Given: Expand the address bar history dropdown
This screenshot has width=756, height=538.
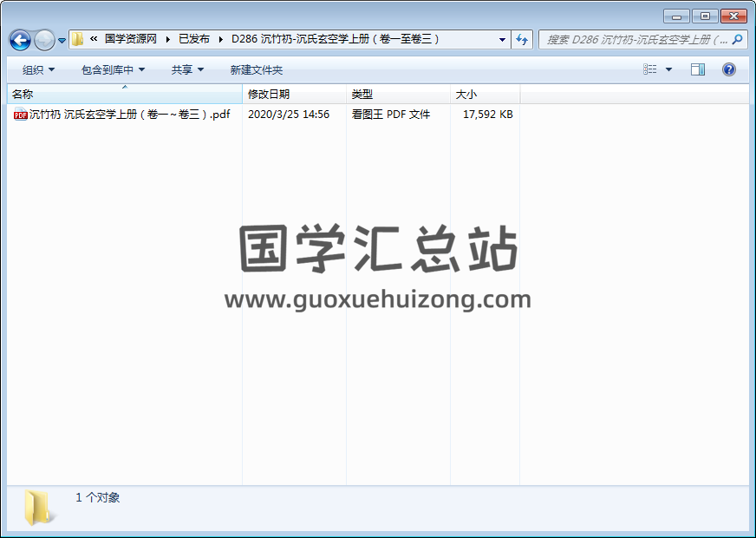Looking at the screenshot, I should (502, 39).
